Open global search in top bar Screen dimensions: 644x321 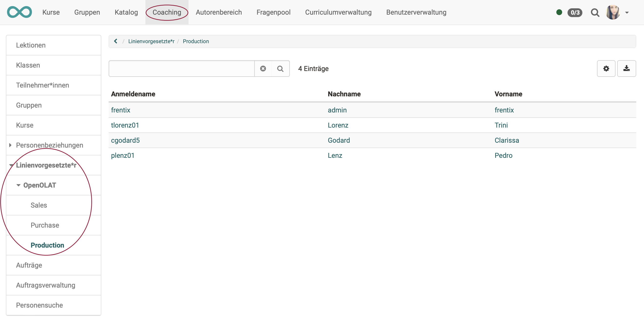pos(595,12)
